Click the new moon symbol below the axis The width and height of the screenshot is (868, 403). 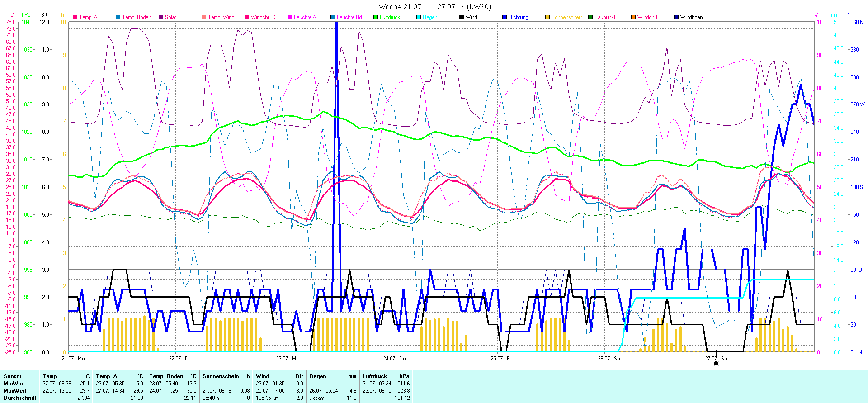coord(716,363)
